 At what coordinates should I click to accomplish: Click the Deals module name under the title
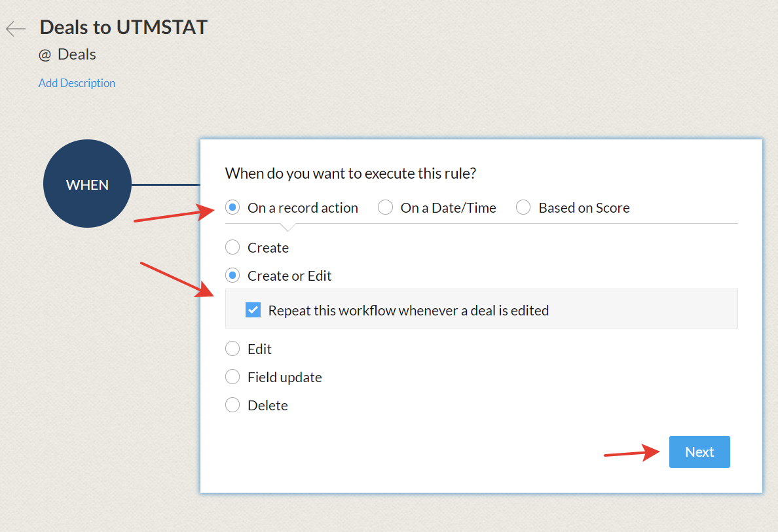[x=77, y=55]
